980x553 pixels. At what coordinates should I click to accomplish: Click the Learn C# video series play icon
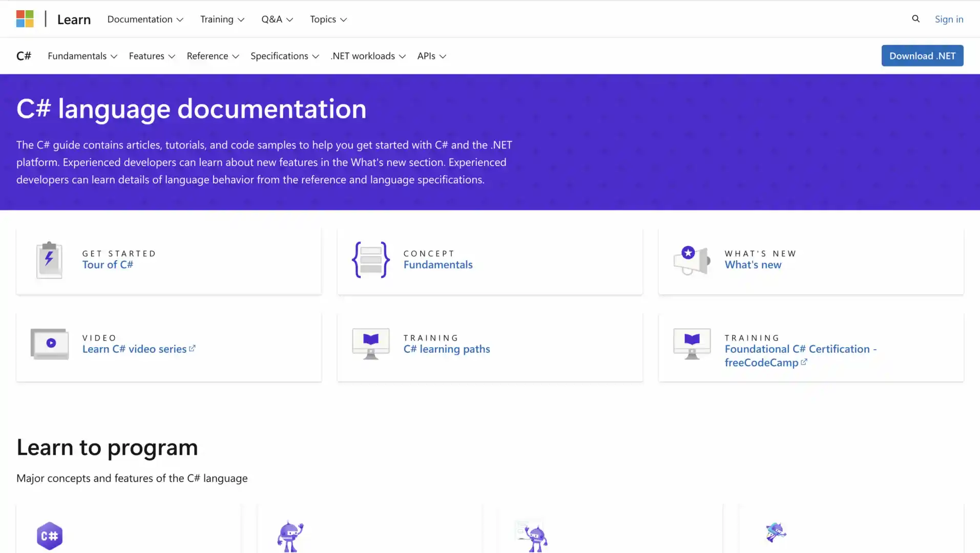tap(50, 344)
